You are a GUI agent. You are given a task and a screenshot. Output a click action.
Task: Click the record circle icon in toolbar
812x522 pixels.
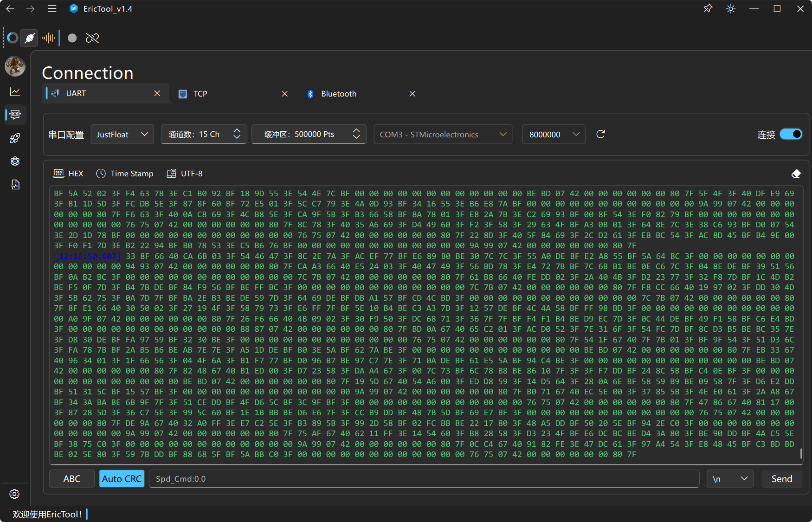pyautogui.click(x=72, y=38)
